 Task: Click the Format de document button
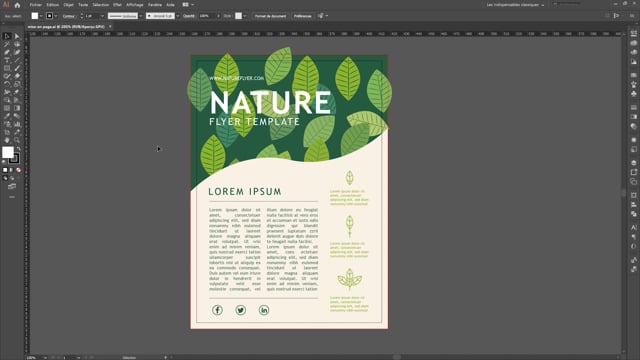click(x=270, y=16)
